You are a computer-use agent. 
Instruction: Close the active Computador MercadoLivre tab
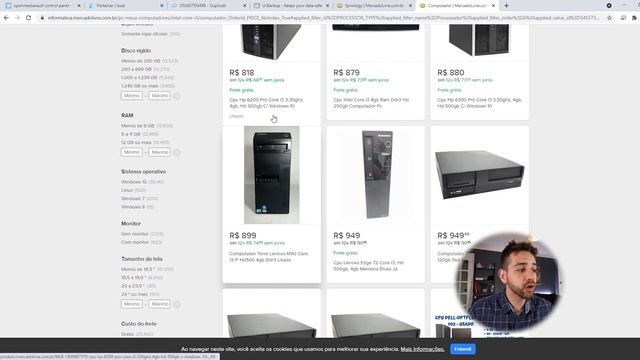point(493,6)
